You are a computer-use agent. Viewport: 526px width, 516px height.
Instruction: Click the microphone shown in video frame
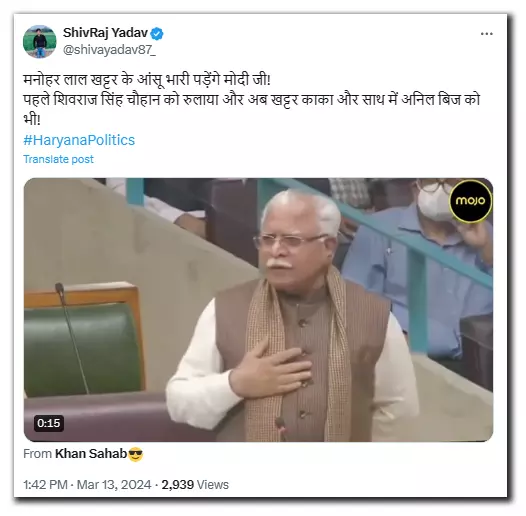(x=72, y=337)
